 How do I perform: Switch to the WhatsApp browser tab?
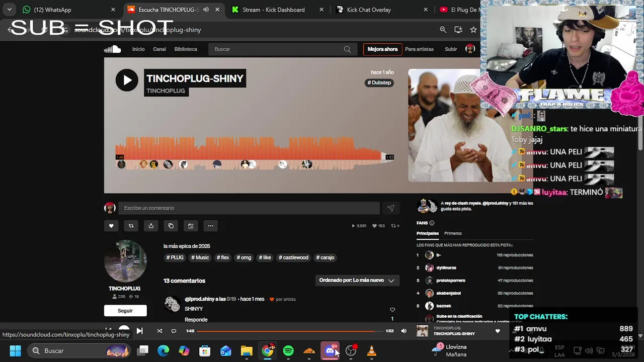click(69, 10)
